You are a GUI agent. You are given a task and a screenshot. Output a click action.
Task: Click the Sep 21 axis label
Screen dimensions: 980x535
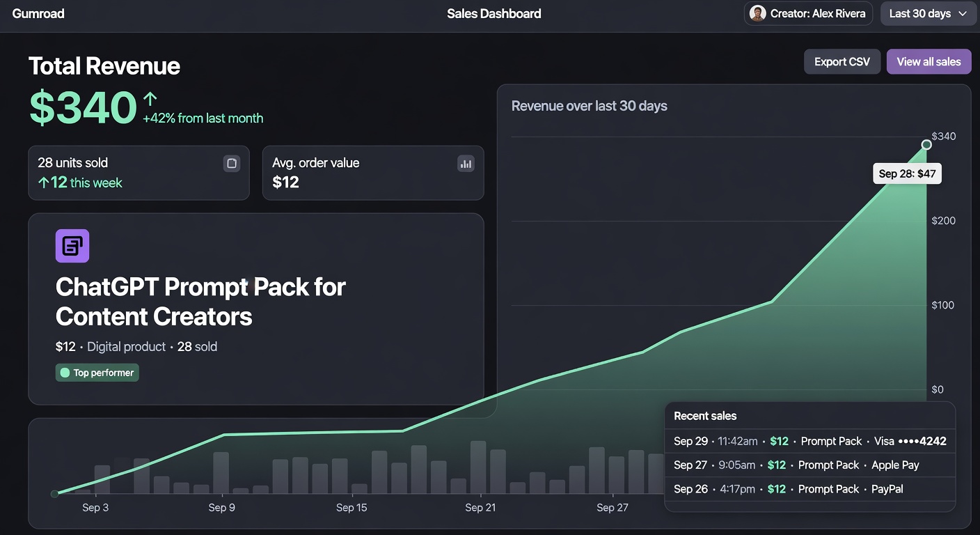click(x=480, y=508)
